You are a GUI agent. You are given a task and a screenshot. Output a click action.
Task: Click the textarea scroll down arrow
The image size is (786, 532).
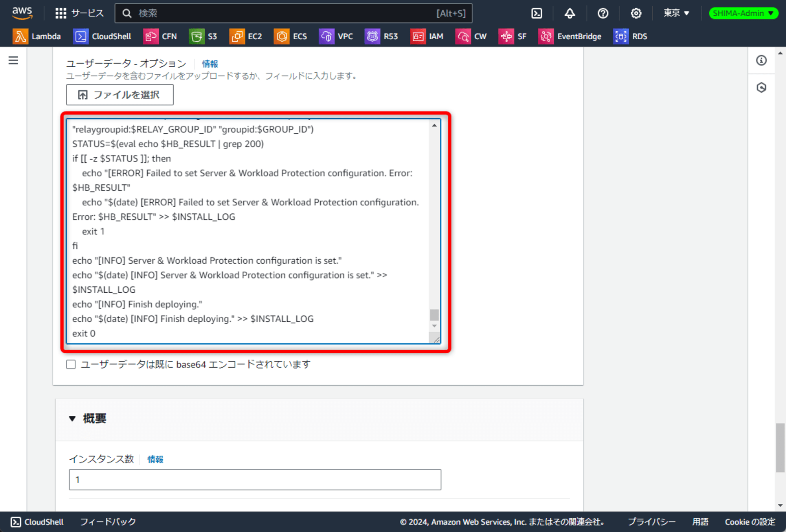click(434, 326)
